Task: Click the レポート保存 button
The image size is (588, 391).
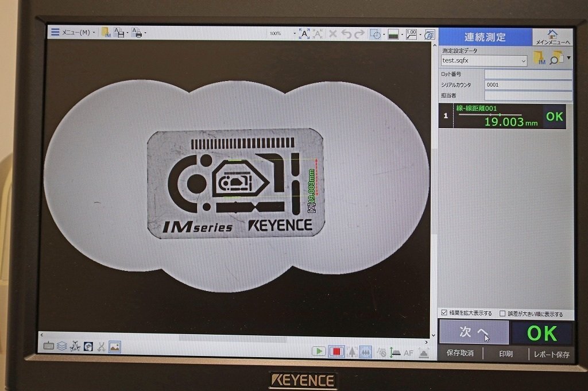Action: (x=551, y=354)
